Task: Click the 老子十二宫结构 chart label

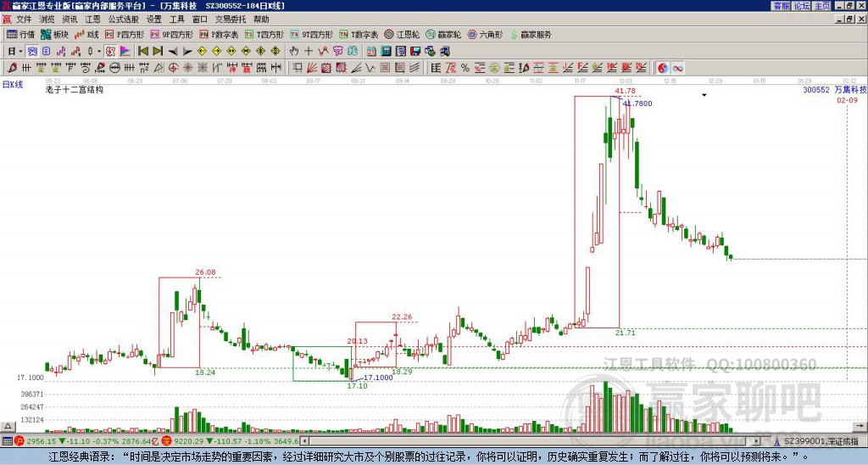Action: click(75, 89)
